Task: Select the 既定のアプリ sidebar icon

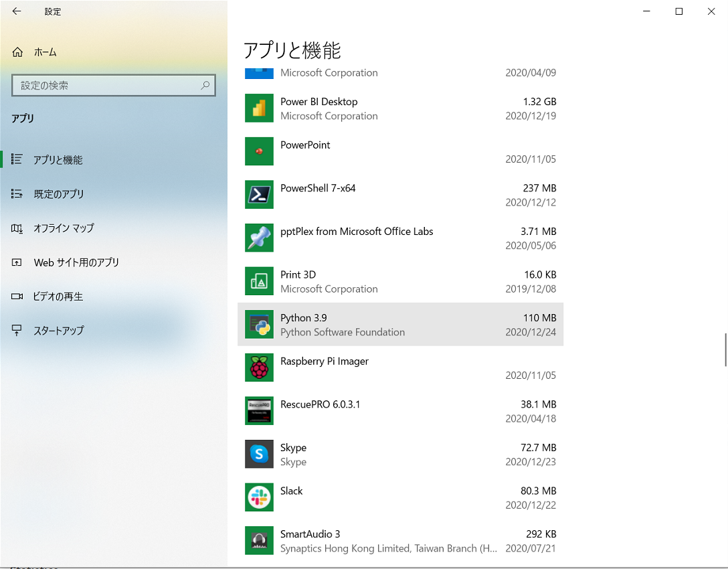Action: pyautogui.click(x=17, y=193)
